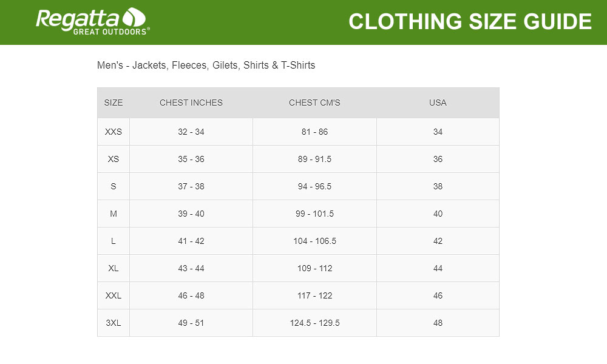This screenshot has width=607, height=364.
Task: Select the XXS size row label
Action: 114,132
